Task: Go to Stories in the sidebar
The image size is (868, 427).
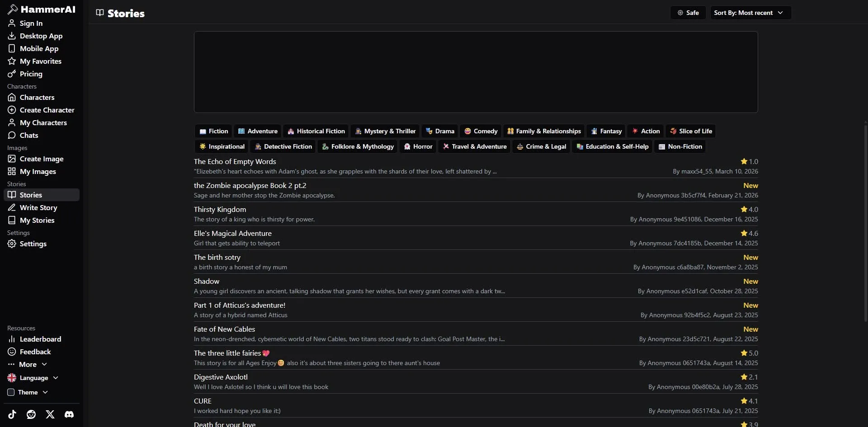Action: click(42, 195)
